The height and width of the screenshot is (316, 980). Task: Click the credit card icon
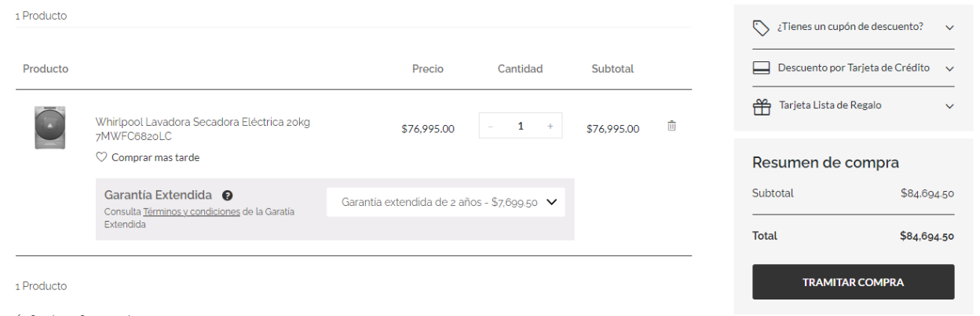(x=761, y=68)
